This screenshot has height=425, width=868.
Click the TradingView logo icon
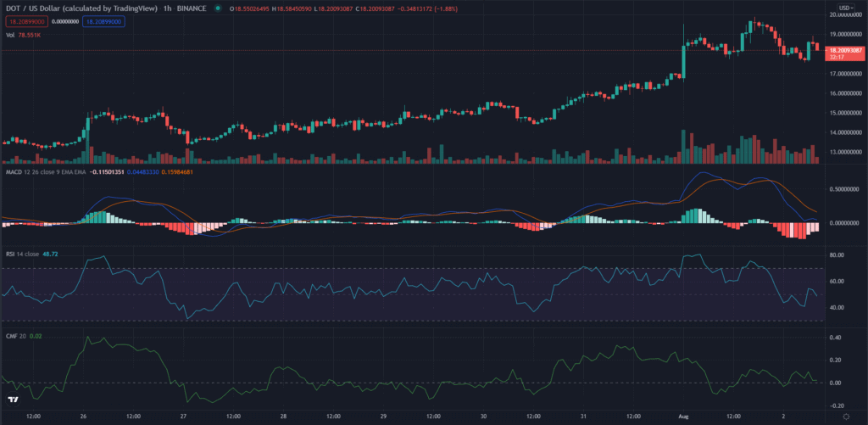click(x=14, y=400)
